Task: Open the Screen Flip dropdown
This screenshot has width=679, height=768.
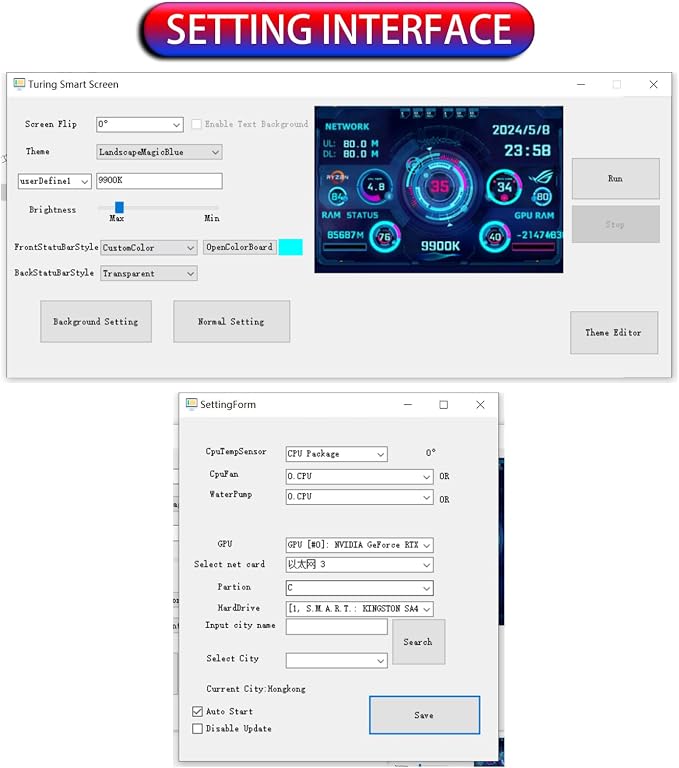Action: (x=140, y=124)
